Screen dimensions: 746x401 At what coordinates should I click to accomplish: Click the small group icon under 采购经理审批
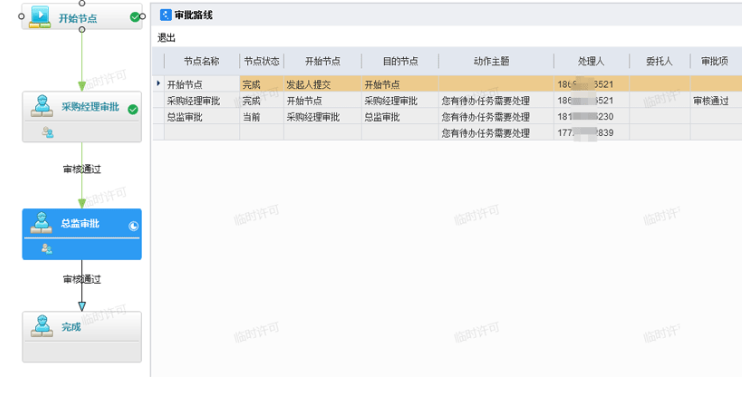tap(48, 132)
